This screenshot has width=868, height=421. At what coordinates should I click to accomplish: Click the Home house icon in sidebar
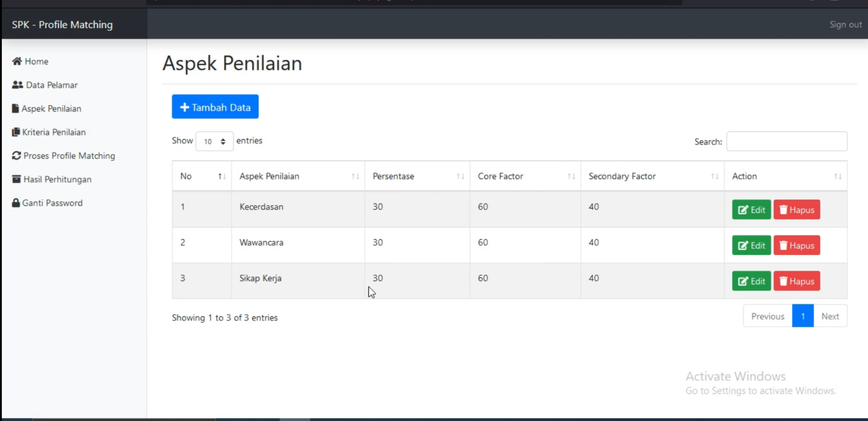click(17, 61)
